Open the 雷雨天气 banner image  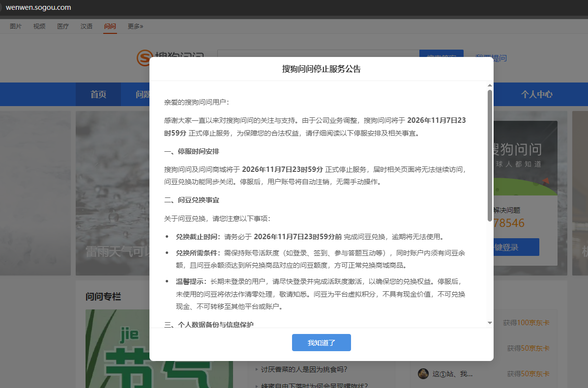point(113,193)
